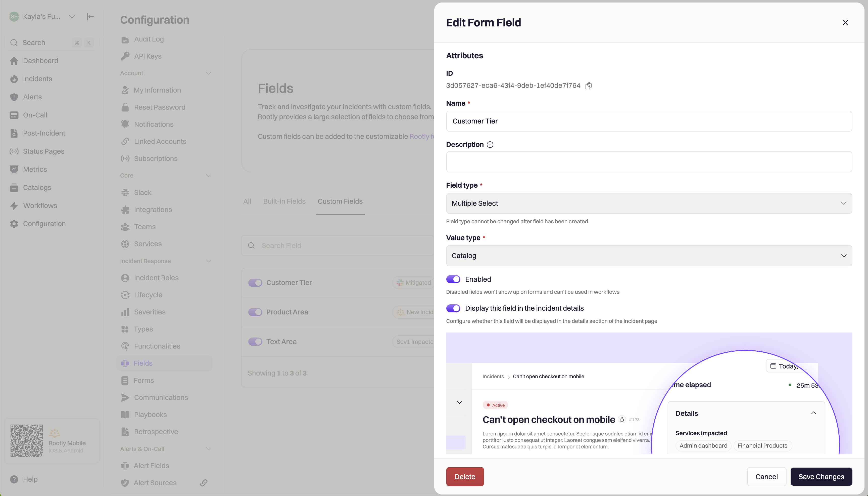Click the red Delete button
Viewport: 868px width, 496px height.
(465, 477)
